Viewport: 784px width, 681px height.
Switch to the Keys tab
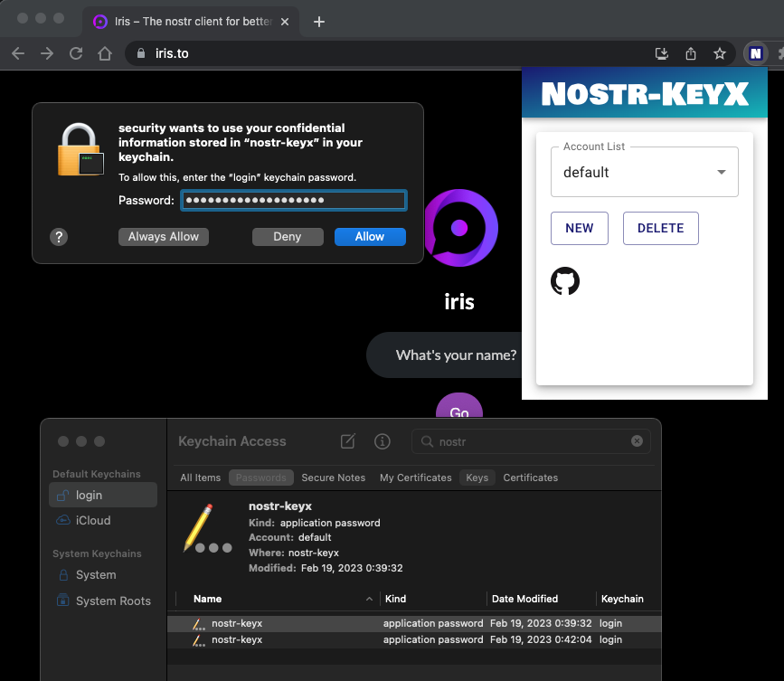(x=477, y=478)
